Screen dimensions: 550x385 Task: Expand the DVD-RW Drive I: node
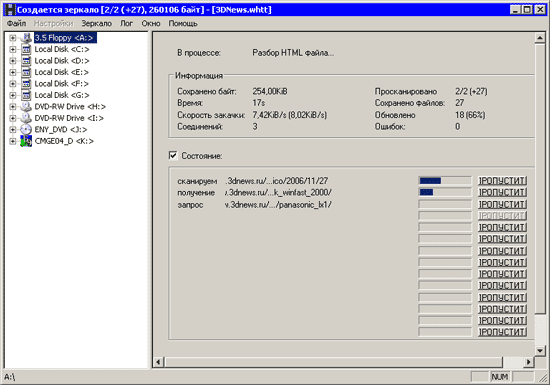tap(13, 118)
